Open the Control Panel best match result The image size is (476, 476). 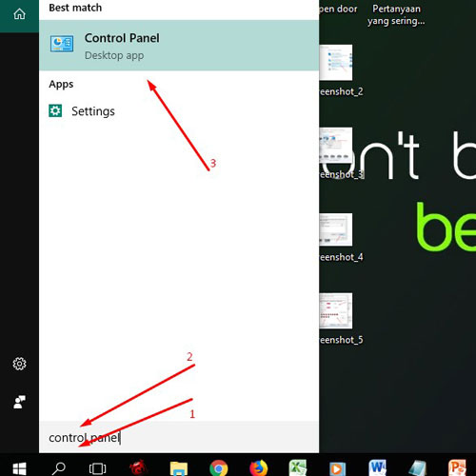coord(179,45)
